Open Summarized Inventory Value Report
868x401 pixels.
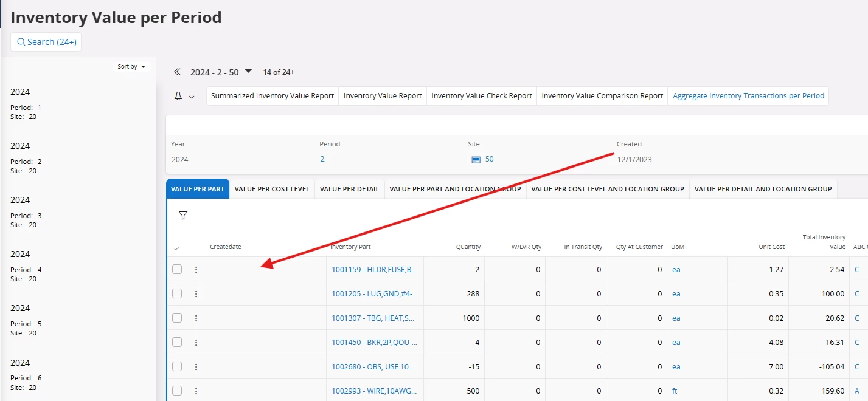coord(273,96)
